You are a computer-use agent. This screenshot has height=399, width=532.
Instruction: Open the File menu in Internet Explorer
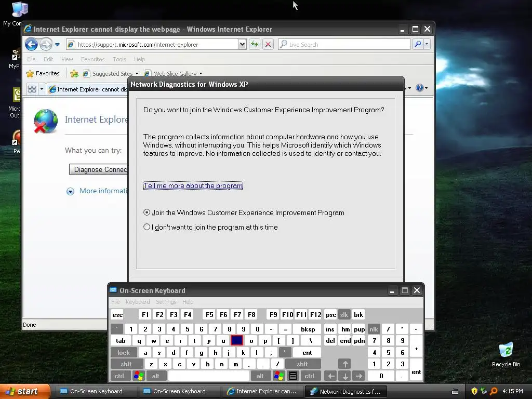point(31,59)
